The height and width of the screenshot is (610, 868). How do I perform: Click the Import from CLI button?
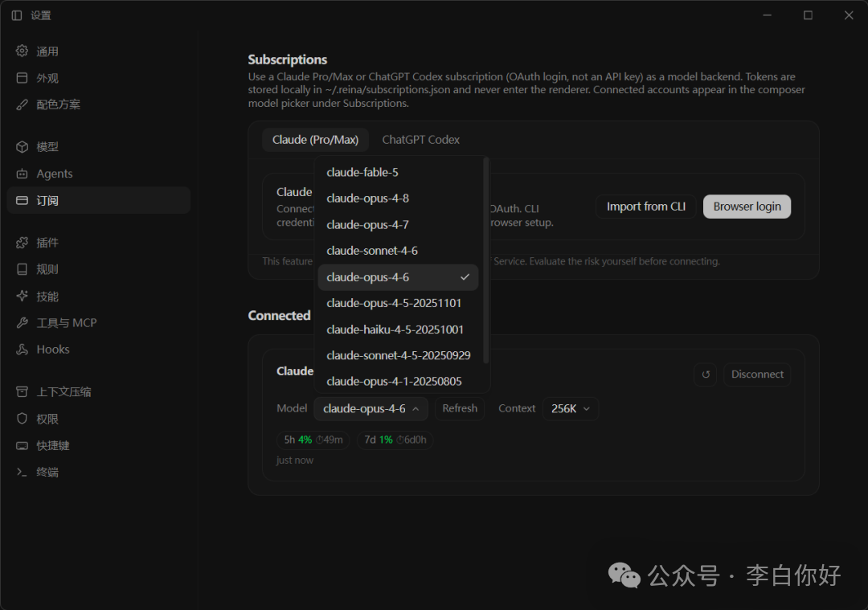click(645, 207)
